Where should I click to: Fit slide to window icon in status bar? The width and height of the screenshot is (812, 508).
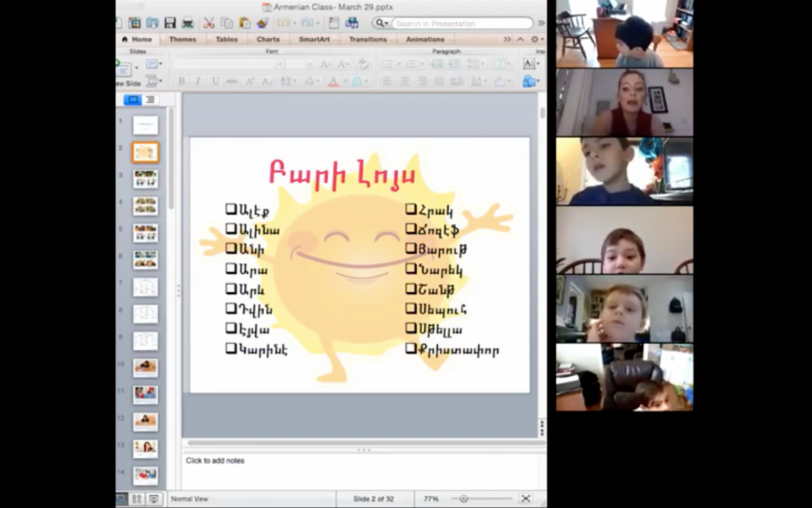point(526,499)
